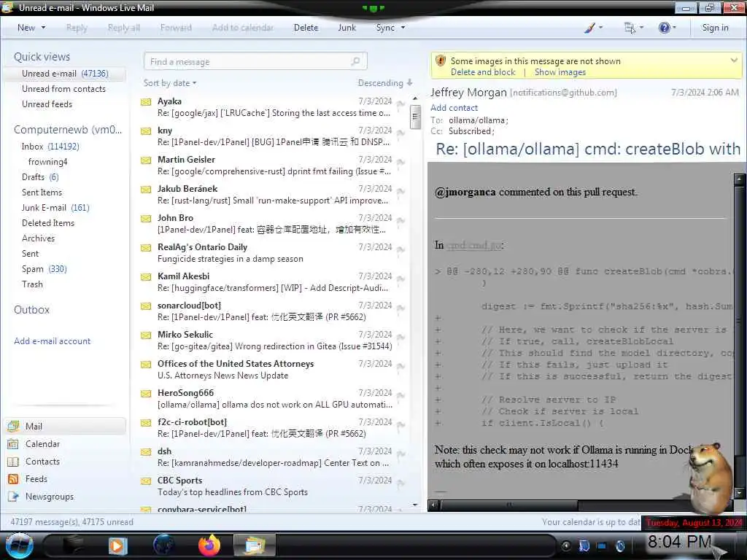Select the Windows Live Mail taskbar button

coord(255,545)
